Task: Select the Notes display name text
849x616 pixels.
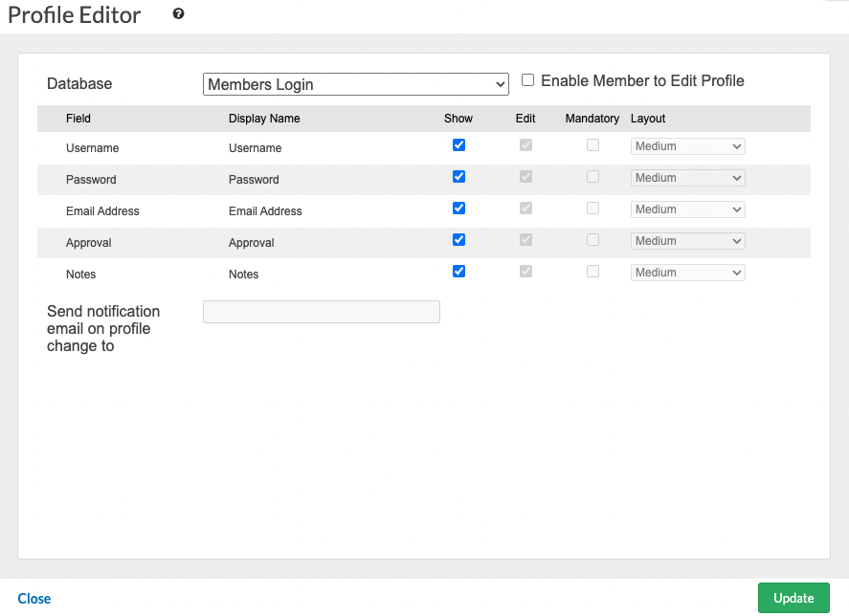Action: tap(244, 274)
